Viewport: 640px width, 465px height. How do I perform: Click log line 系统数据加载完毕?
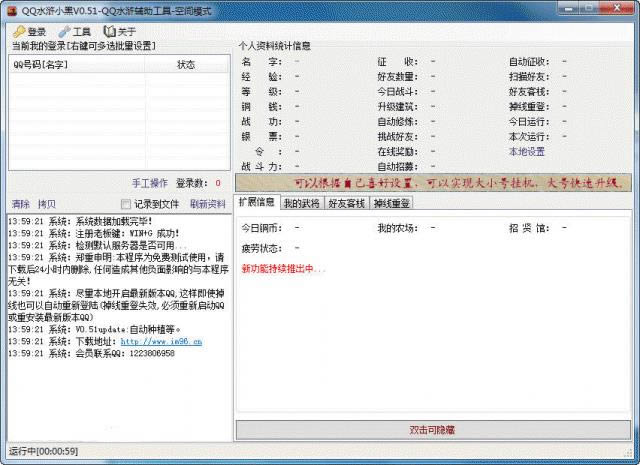click(x=80, y=221)
